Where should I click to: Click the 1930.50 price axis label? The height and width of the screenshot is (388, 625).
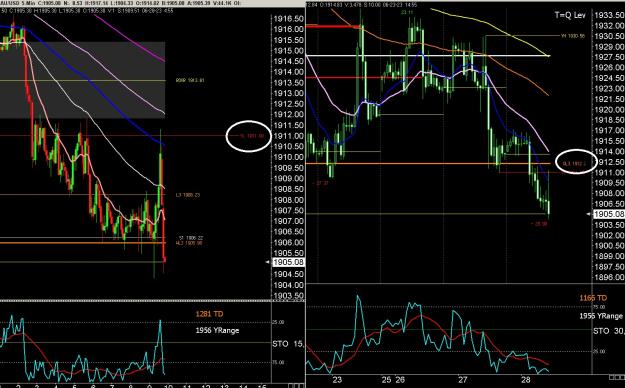[x=609, y=36]
